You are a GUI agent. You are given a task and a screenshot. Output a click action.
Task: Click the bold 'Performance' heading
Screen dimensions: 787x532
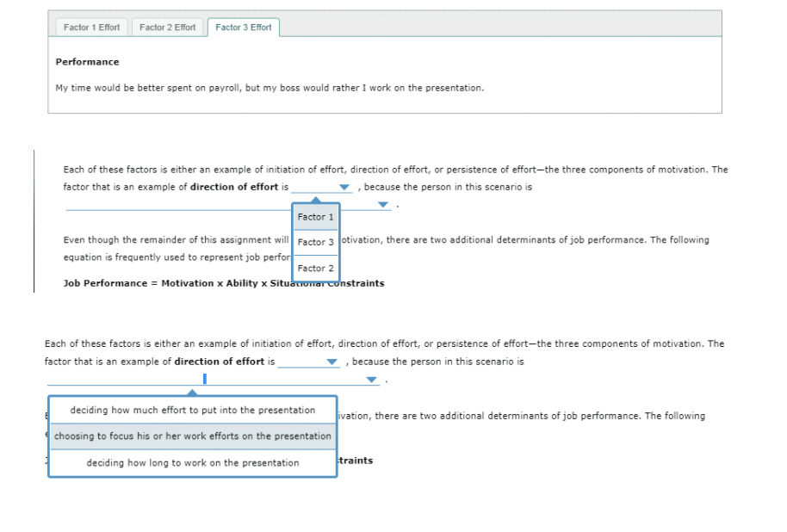pyautogui.click(x=87, y=61)
